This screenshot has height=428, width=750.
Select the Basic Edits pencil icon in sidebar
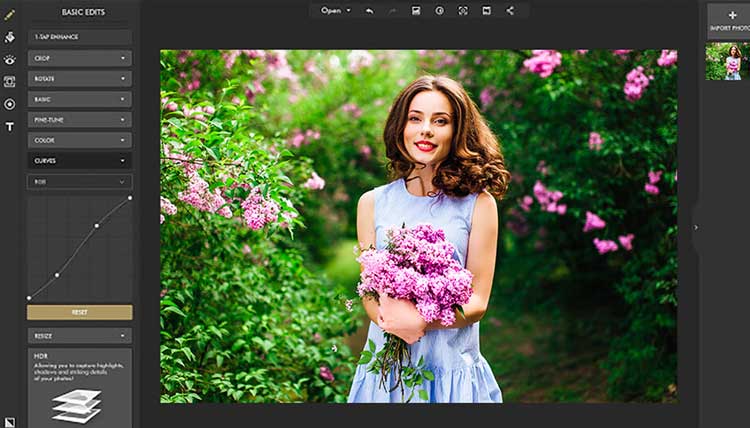10,15
